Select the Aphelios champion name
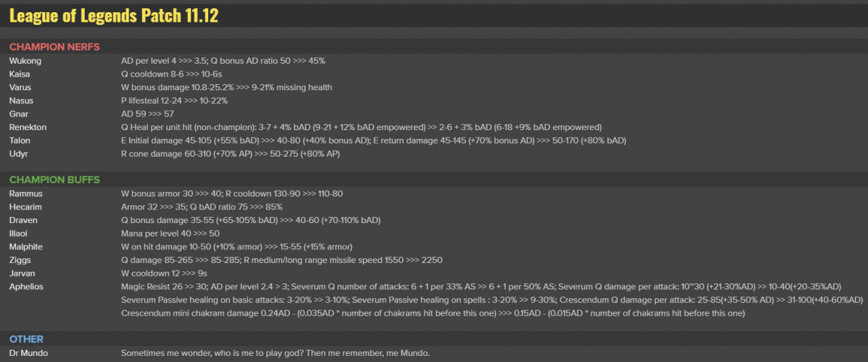 26,287
